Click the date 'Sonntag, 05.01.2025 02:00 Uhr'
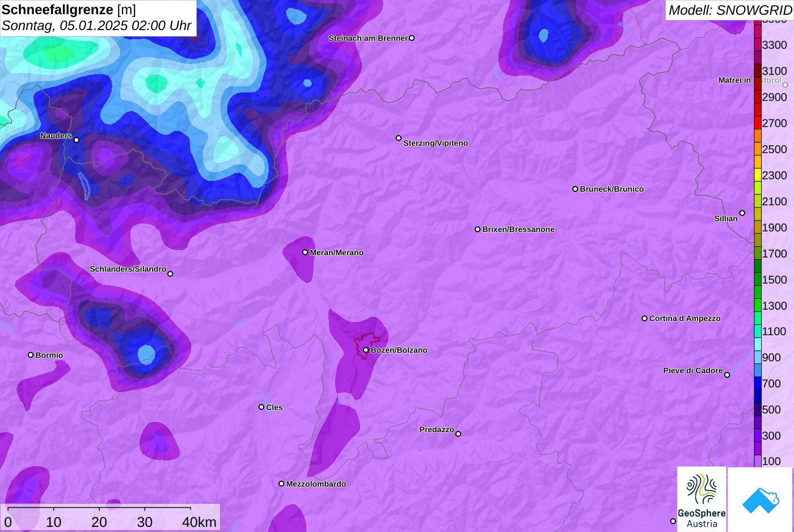Screen dimensions: 794x532 click(x=96, y=26)
